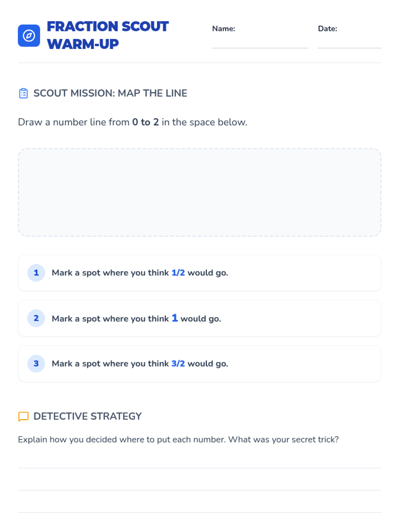Image resolution: width=399 pixels, height=532 pixels.
Task: Click the blue compass logo icon
Action: (x=29, y=36)
